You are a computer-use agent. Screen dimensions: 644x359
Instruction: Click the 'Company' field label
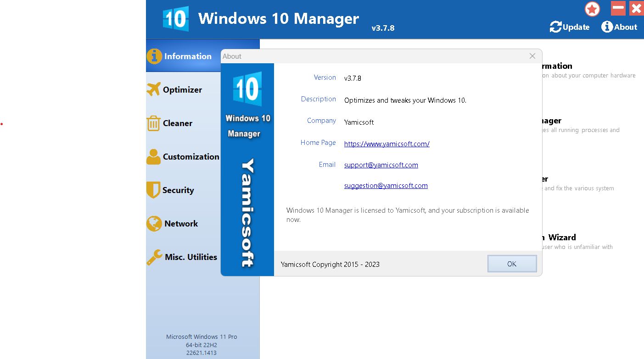(322, 121)
